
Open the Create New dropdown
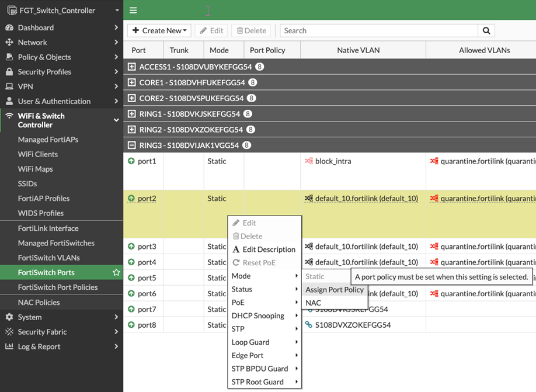tap(159, 31)
